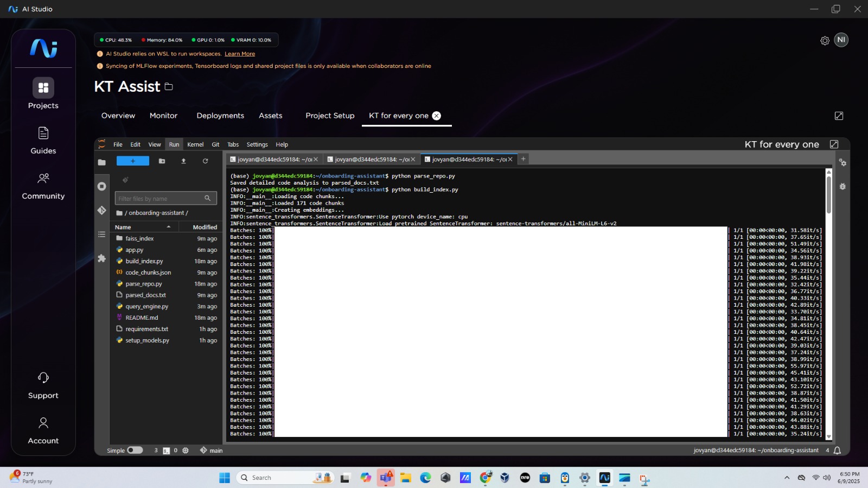Refresh the file browser list
Image resolution: width=868 pixels, height=488 pixels.
tap(205, 161)
